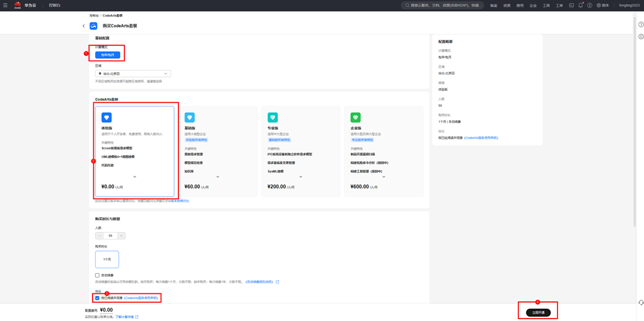This screenshot has height=321, width=644.
Task: Open the 工具 top menu
Action: 546,6
